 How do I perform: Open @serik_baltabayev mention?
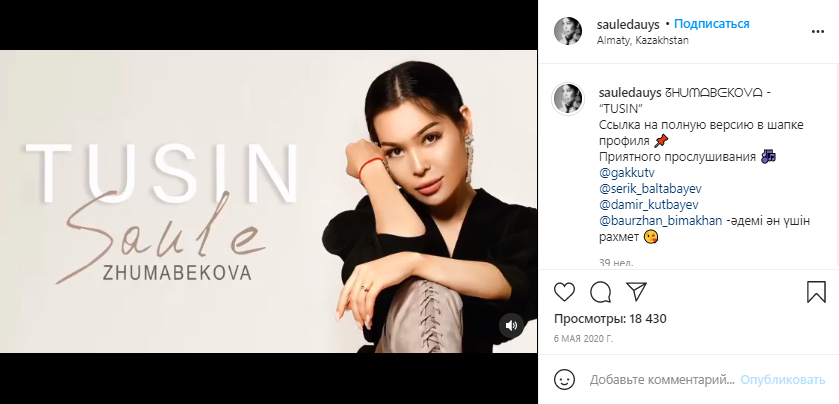click(x=650, y=189)
